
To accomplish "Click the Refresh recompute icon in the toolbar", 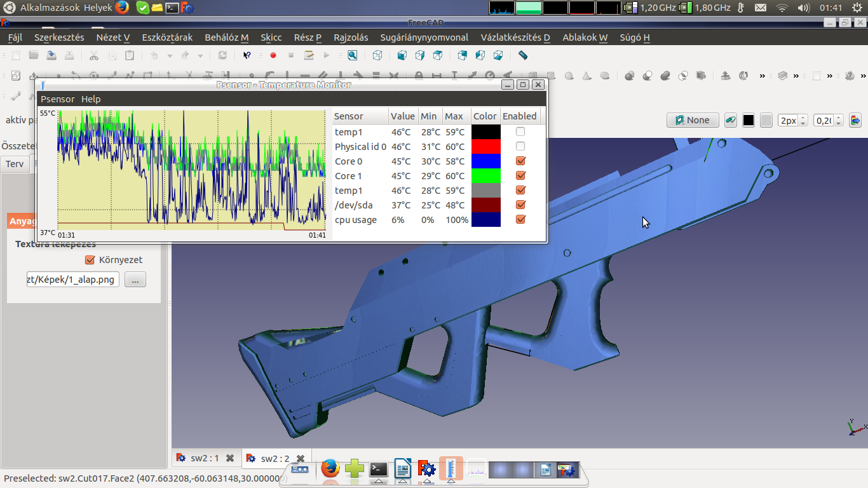I will coord(222,55).
